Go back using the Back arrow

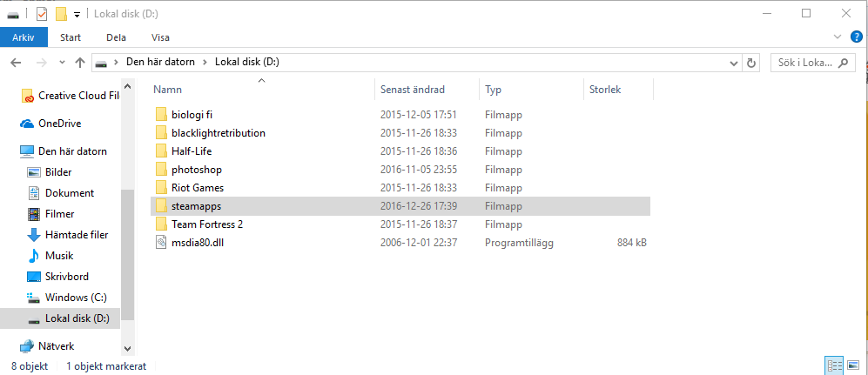16,63
